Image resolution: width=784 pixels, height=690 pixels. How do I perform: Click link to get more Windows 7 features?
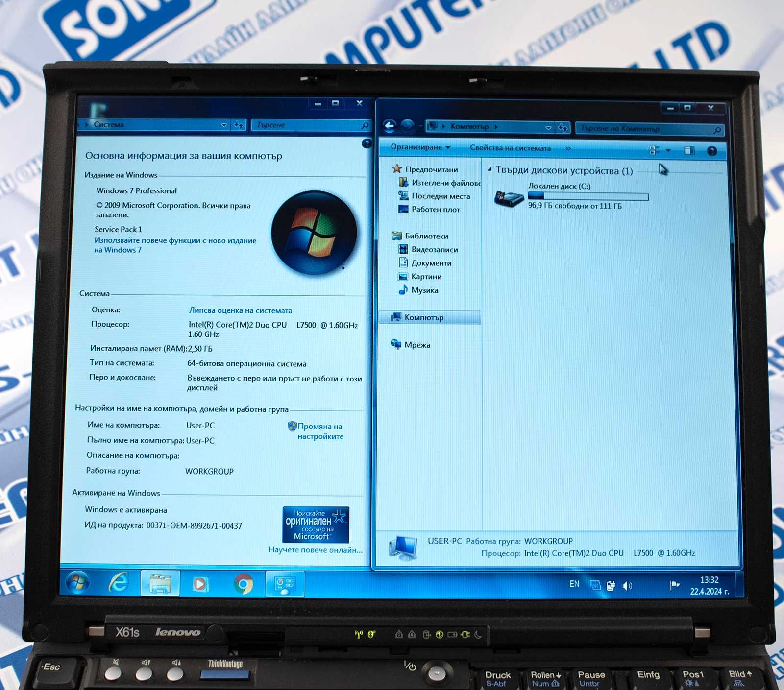click(x=175, y=245)
